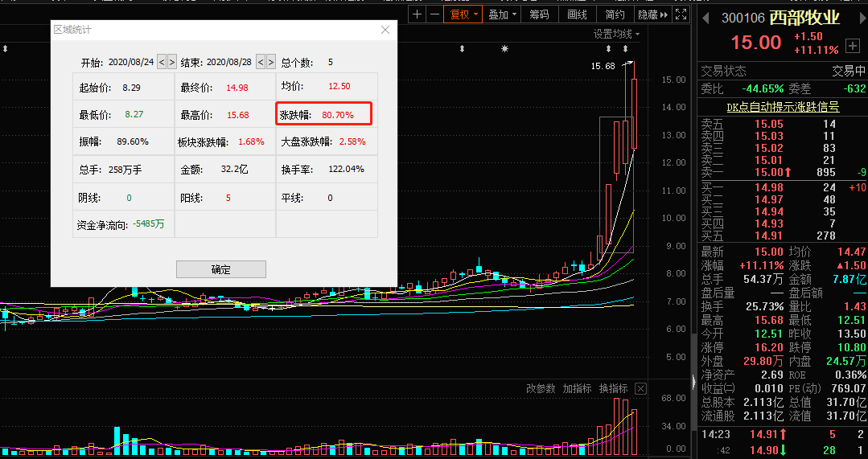Click 加指标 to add an indicator
The height and width of the screenshot is (459, 868).
[577, 388]
